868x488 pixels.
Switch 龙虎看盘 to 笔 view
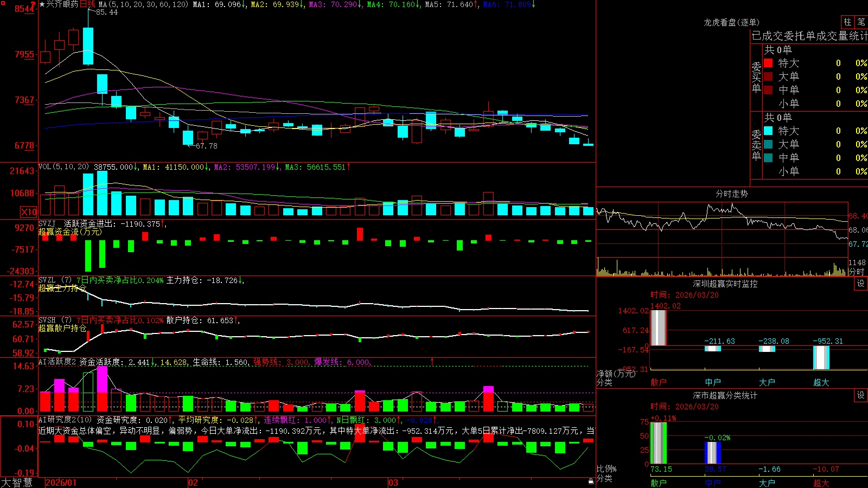pyautogui.click(x=861, y=22)
